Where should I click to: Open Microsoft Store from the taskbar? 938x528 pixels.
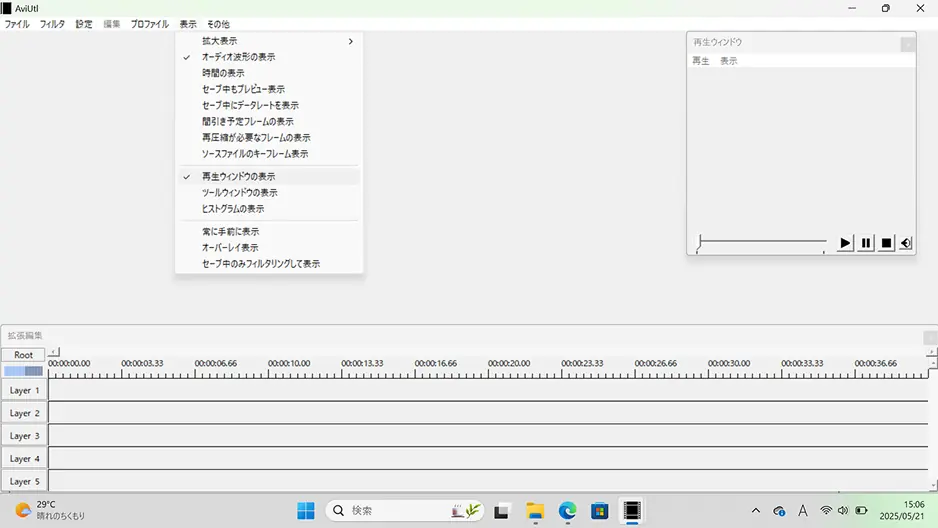tap(599, 511)
